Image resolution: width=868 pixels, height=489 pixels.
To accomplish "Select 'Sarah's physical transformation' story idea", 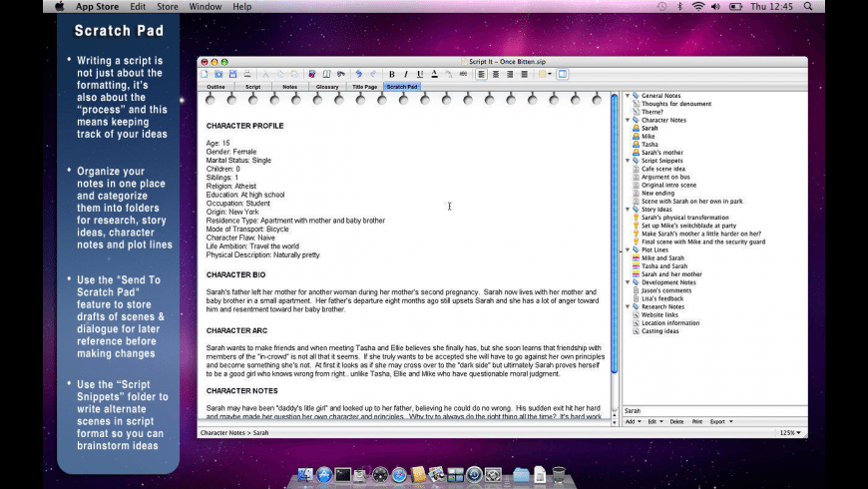I will pos(684,218).
